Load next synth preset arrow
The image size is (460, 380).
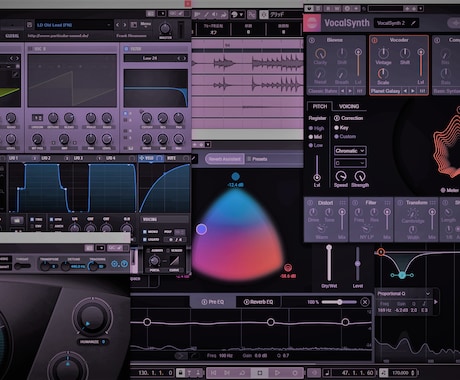[125, 25]
